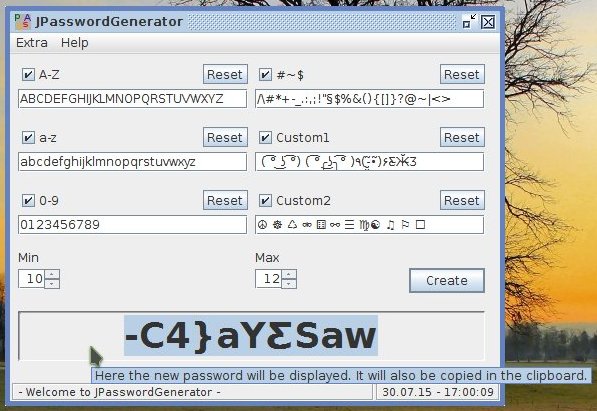The width and height of the screenshot is (597, 411).
Task: Reset the #~$ special characters
Action: [x=462, y=74]
